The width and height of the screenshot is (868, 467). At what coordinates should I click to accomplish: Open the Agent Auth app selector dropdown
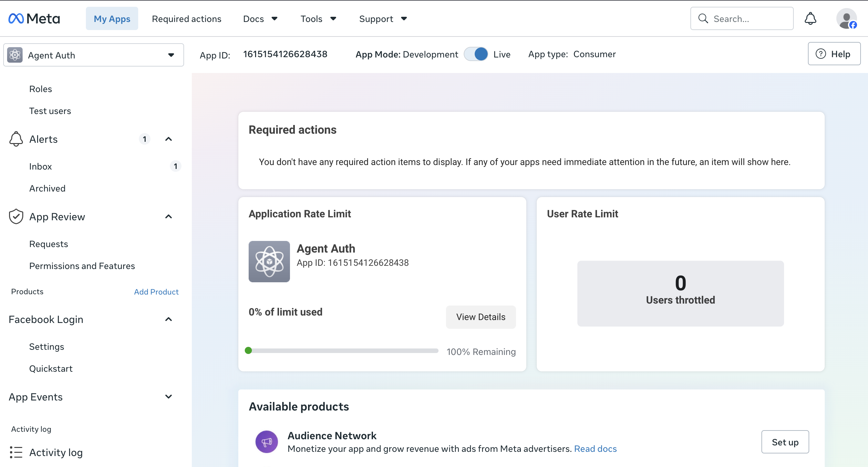(x=93, y=55)
